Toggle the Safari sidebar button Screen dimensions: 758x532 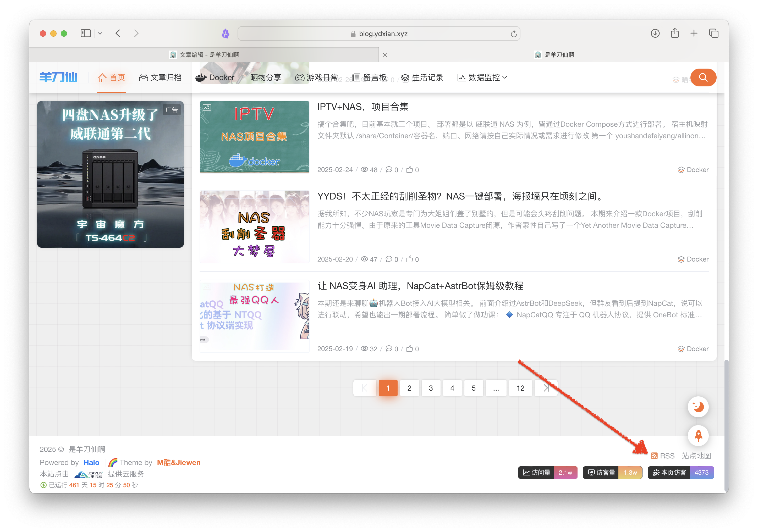pos(85,33)
